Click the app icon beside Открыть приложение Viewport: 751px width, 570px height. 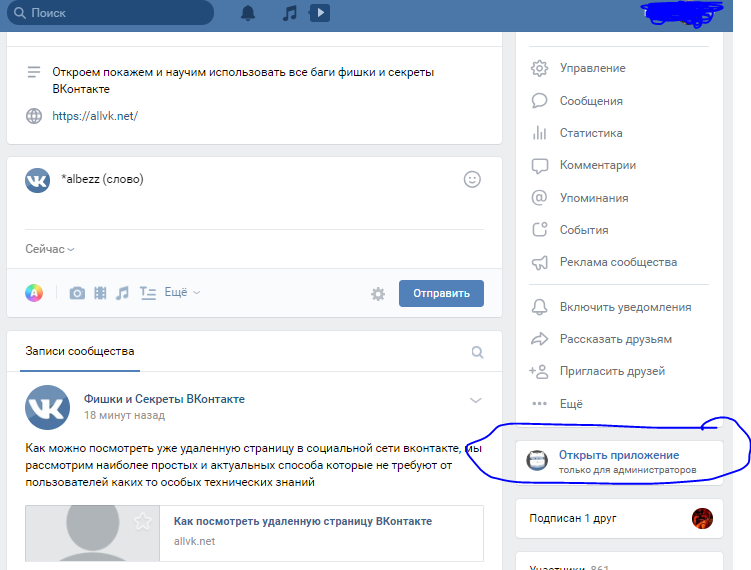coord(537,460)
